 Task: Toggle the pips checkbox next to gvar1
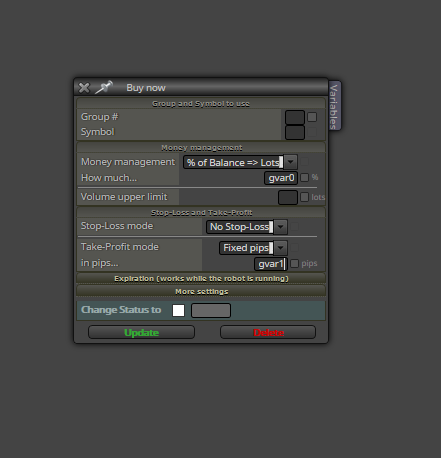(x=294, y=264)
